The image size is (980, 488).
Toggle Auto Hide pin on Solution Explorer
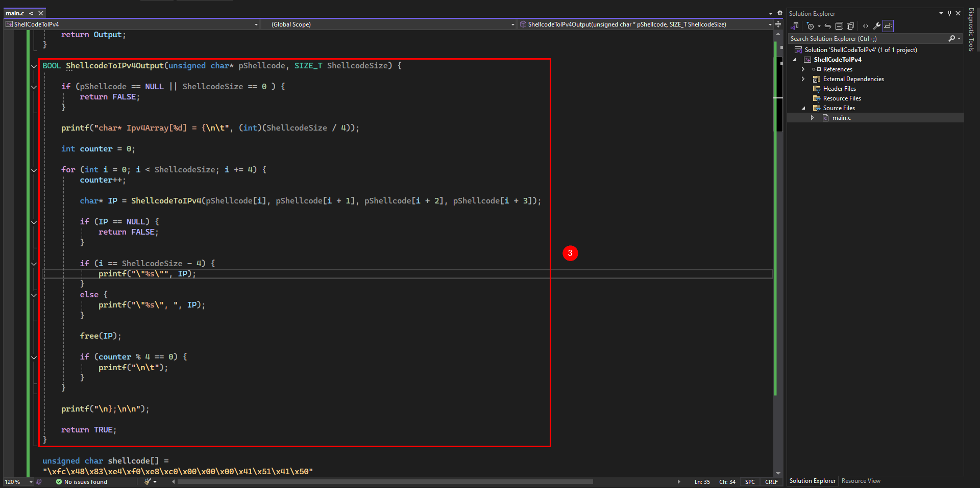tap(949, 13)
